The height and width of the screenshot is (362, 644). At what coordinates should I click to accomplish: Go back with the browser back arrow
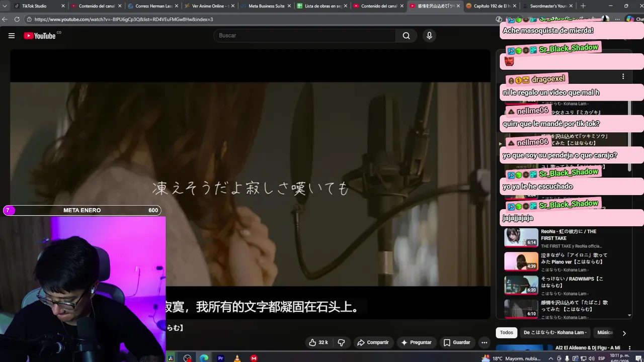pos(5,19)
